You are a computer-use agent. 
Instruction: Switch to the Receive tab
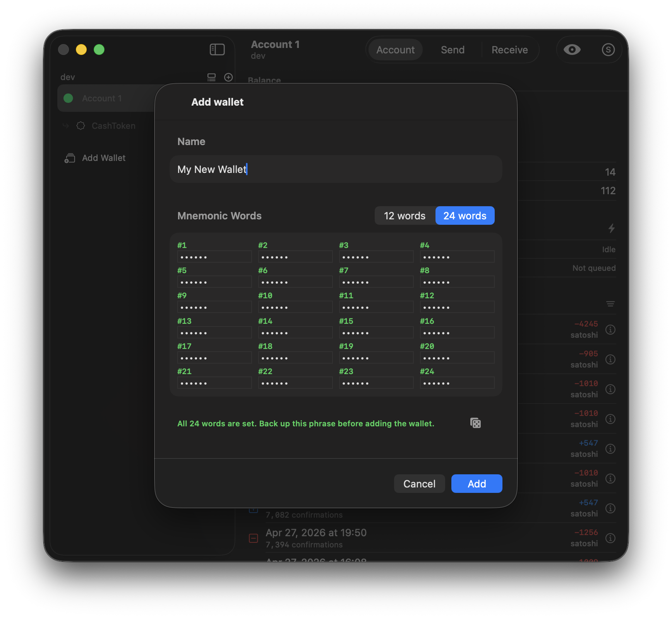509,50
